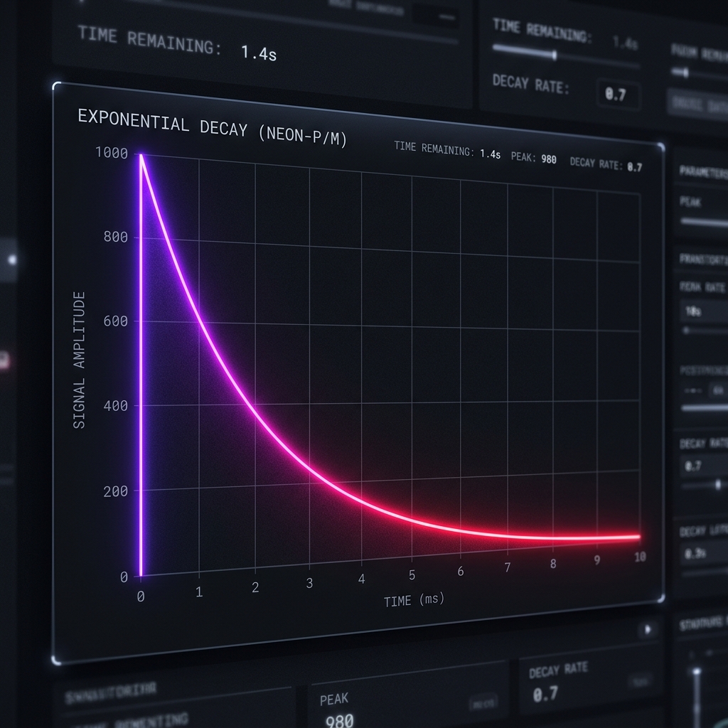Screen dimensions: 728x728
Task: Click the chart title "EXPONENTIAL DECAY (NEON-P/M)"
Action: point(212,128)
